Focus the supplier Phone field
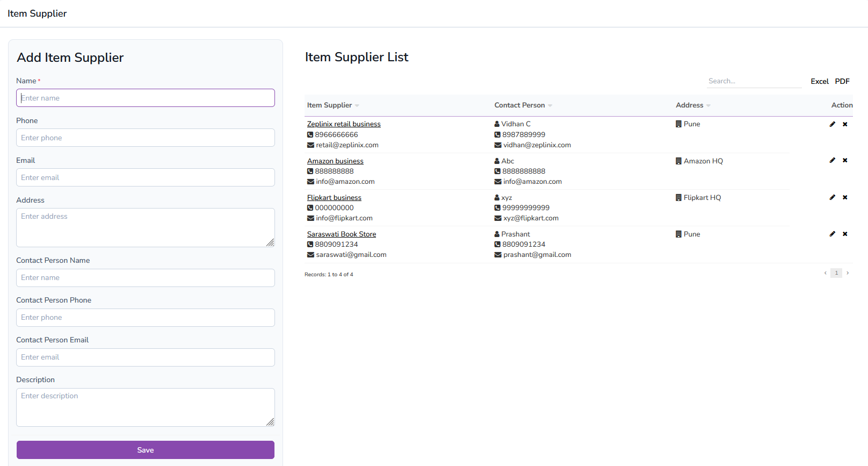This screenshot has width=868, height=466. [x=146, y=138]
